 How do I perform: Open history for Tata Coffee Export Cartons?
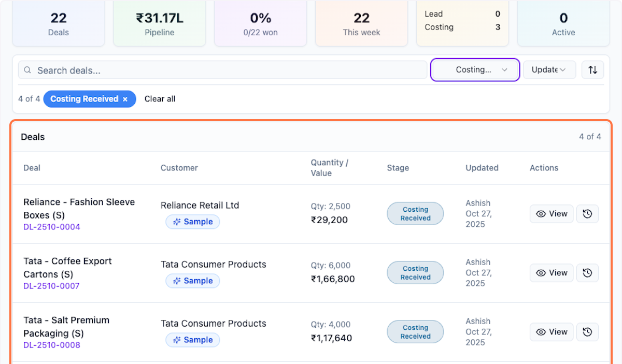(x=587, y=273)
